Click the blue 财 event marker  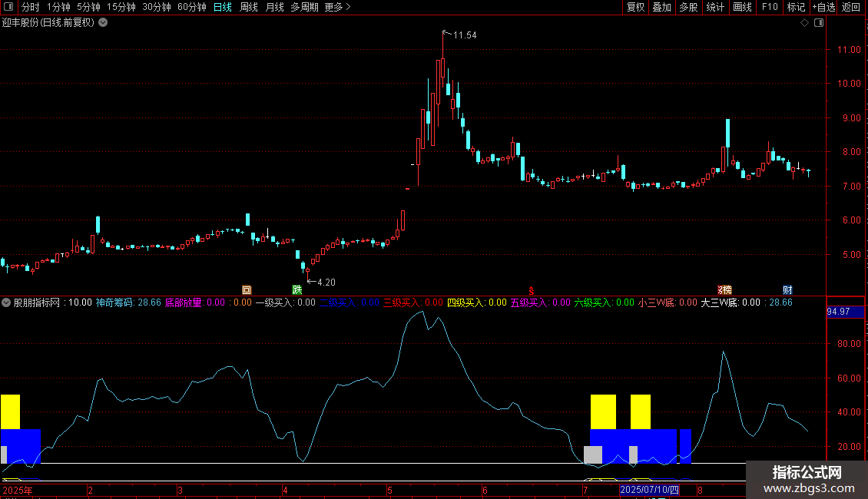(x=787, y=290)
